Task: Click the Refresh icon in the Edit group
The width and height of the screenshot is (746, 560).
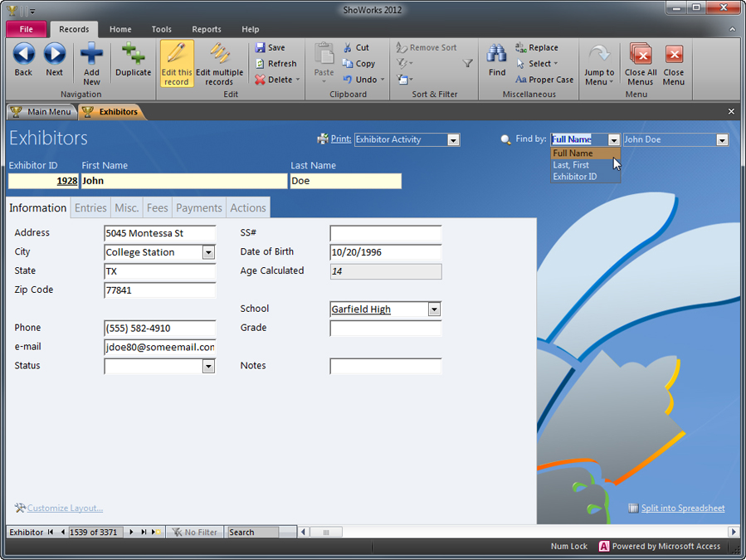Action: [261, 63]
